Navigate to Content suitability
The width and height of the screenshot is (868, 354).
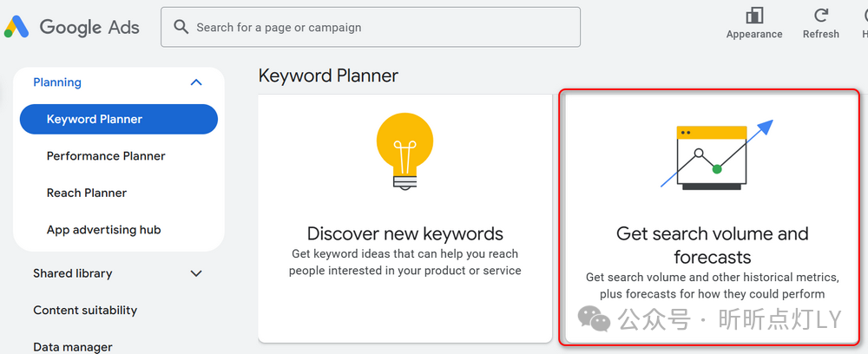[x=85, y=310]
